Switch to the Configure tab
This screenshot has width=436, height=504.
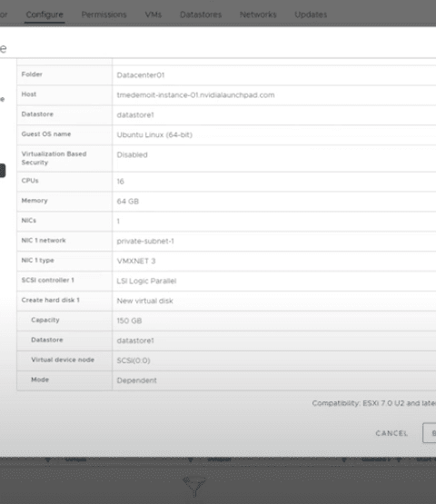(45, 15)
